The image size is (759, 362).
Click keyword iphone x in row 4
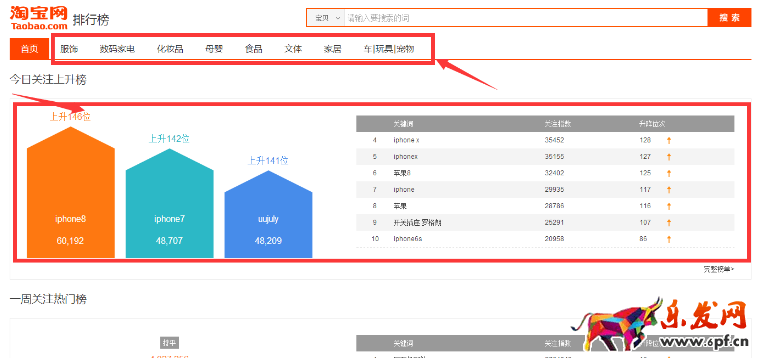(x=406, y=140)
